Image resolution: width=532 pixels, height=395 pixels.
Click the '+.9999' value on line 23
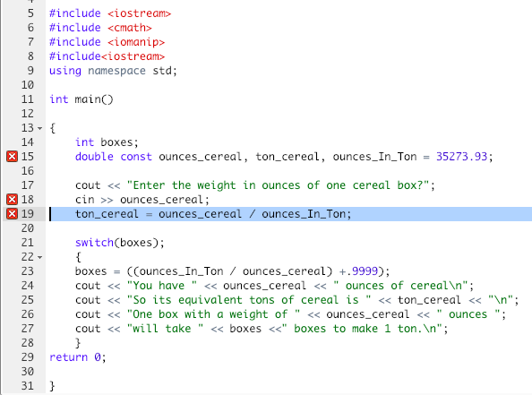pyautogui.click(x=358, y=271)
